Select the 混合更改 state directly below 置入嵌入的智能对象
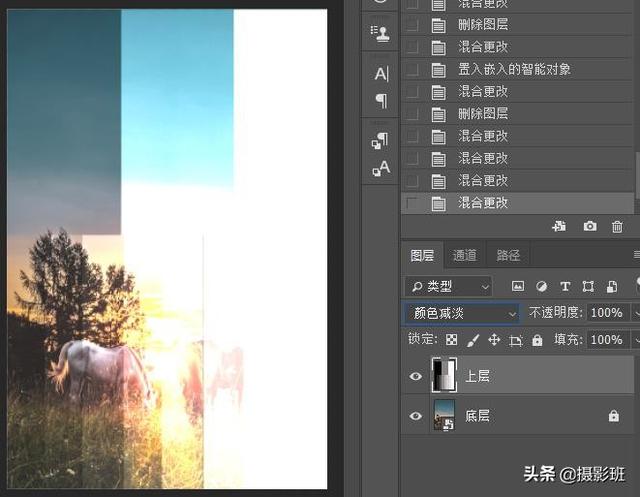 [516, 92]
